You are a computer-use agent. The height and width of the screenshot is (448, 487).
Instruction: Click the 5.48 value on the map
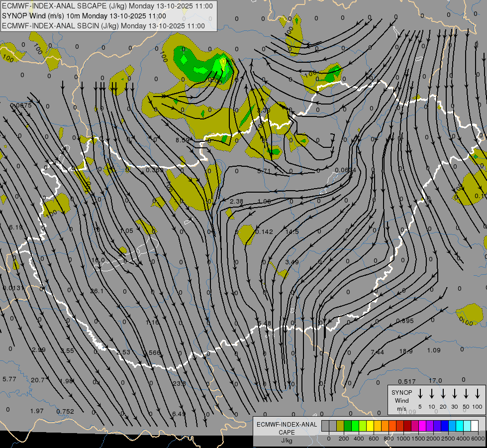(x=264, y=324)
